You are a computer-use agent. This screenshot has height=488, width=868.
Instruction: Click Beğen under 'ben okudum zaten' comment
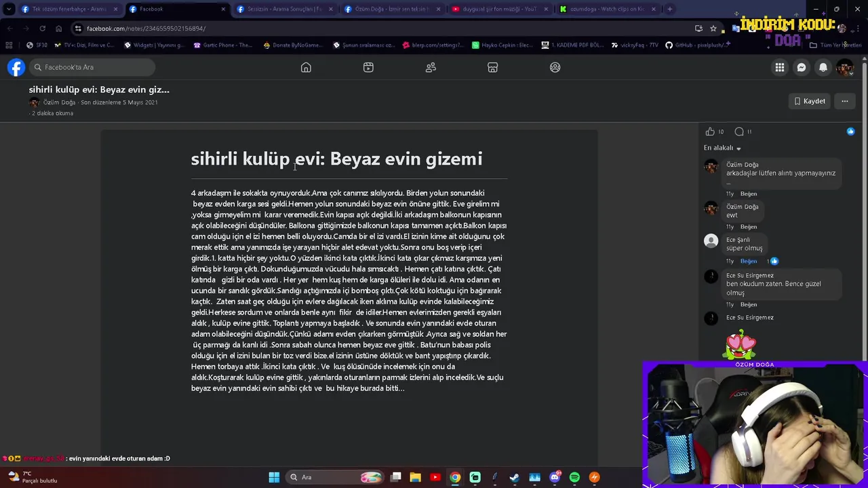pos(749,304)
